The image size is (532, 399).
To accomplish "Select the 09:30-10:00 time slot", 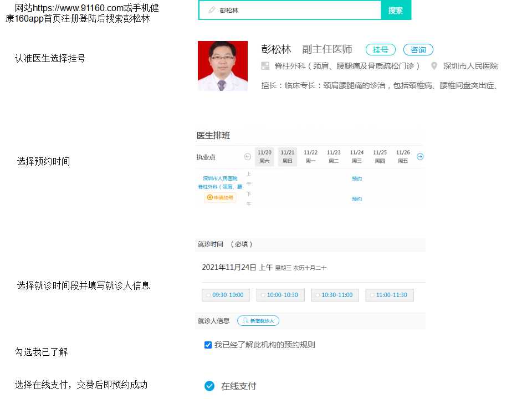I will coord(226,295).
